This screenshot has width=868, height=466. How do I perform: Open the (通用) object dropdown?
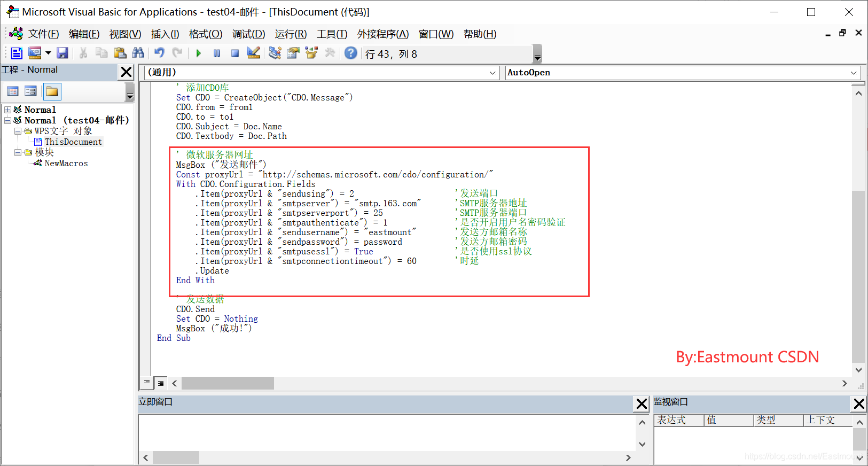493,73
